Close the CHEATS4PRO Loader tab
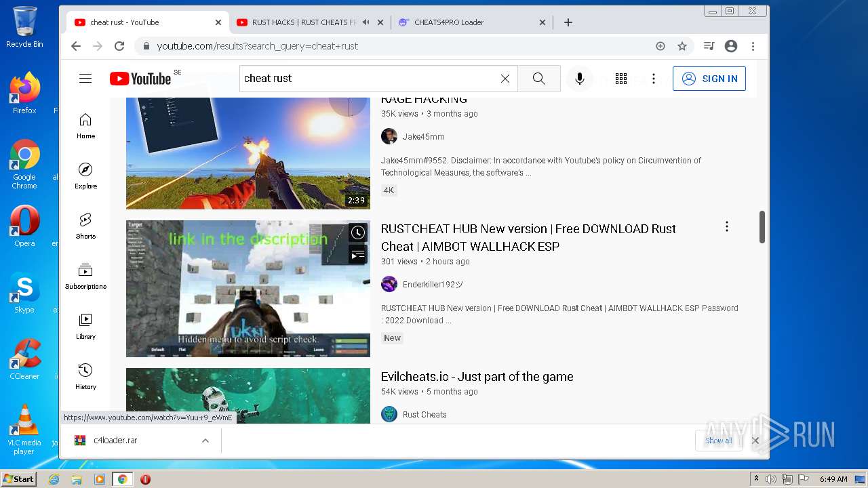The width and height of the screenshot is (868, 488). [x=542, y=22]
